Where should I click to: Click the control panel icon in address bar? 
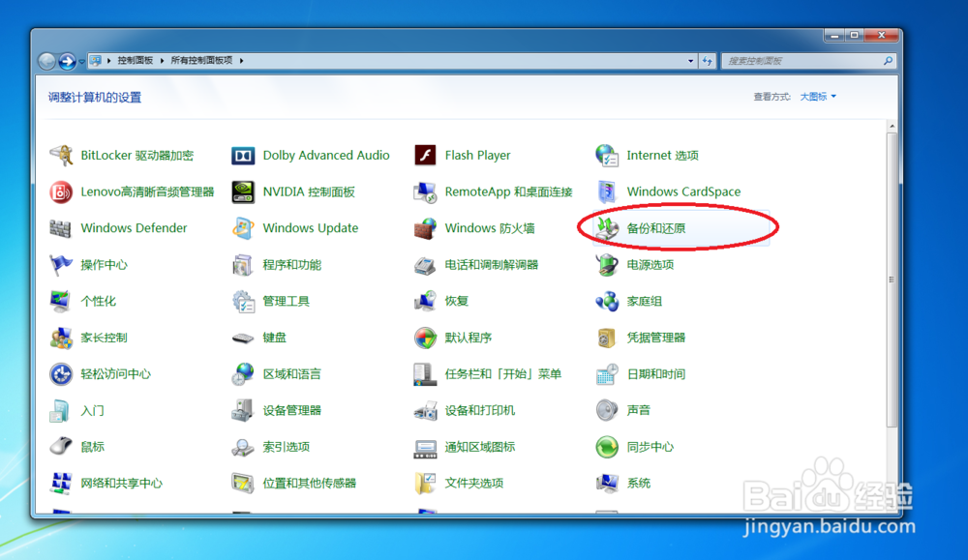[95, 60]
